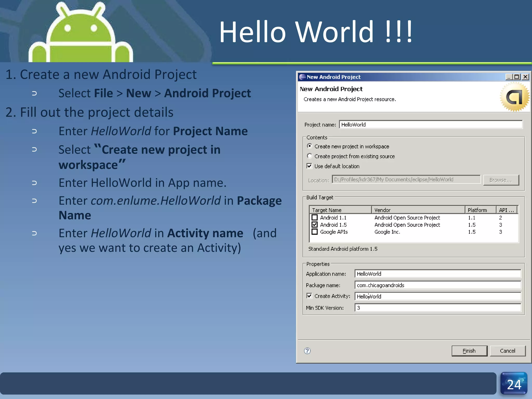The width and height of the screenshot is (532, 399).
Task: Click the Package name field
Action: (438, 285)
